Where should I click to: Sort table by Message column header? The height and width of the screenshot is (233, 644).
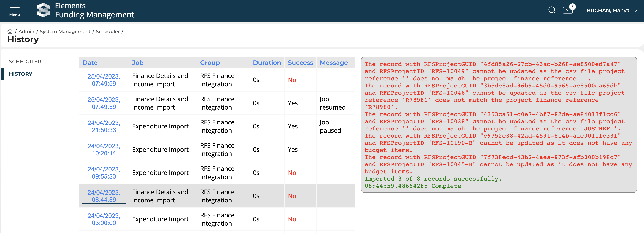coord(334,63)
